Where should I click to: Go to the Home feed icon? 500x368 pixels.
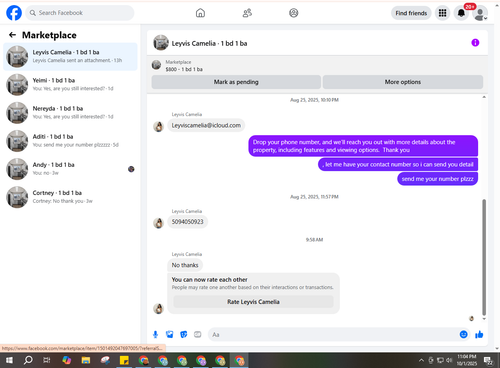(200, 13)
